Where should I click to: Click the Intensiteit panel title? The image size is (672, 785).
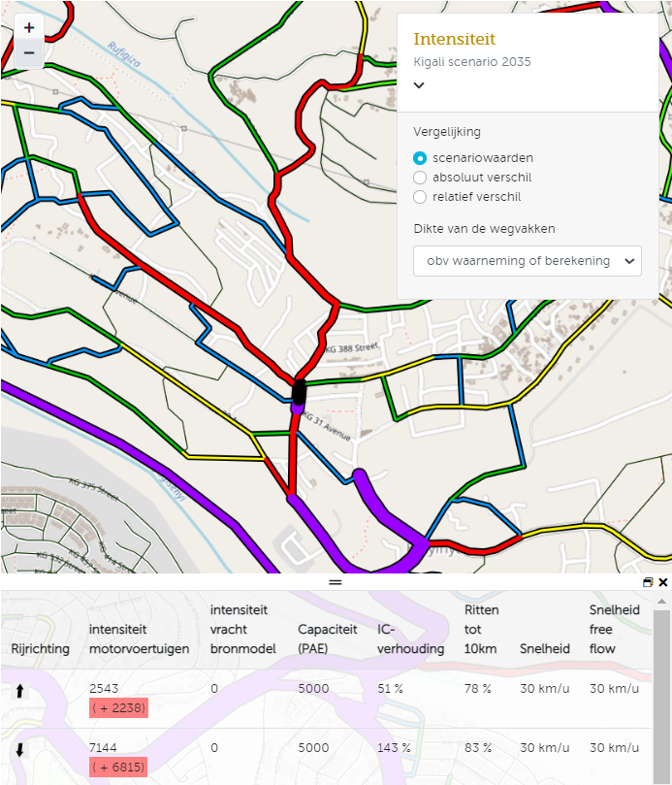[x=454, y=39]
